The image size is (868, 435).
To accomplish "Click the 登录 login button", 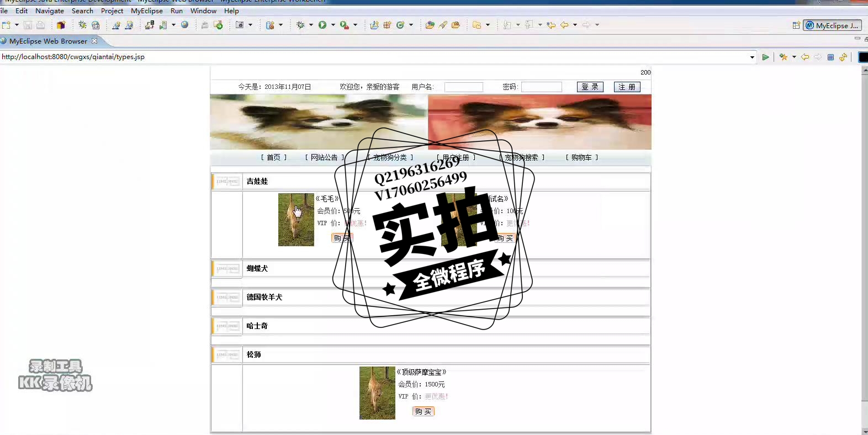I will pyautogui.click(x=590, y=87).
